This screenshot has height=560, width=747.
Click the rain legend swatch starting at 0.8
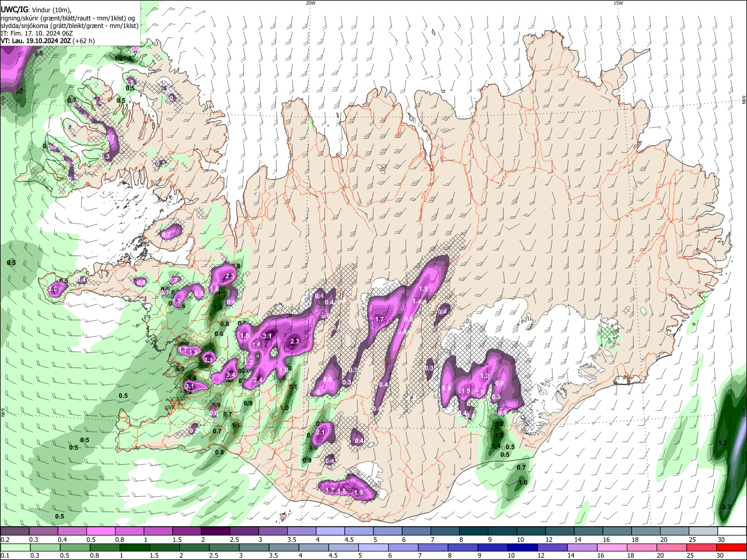[x=104, y=547]
